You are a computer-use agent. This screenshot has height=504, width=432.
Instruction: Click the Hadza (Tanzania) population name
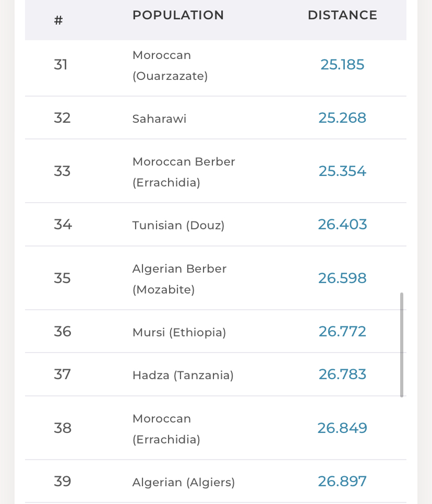click(183, 375)
